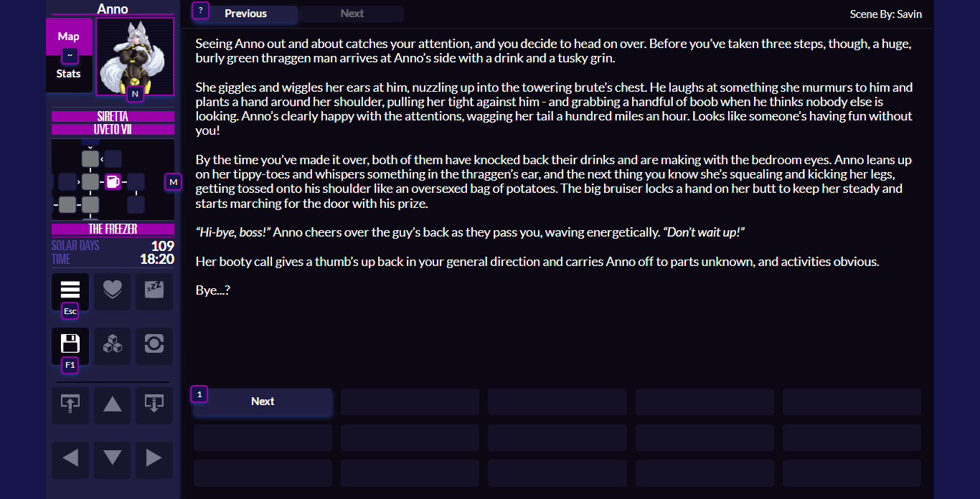980x499 pixels.
Task: Click the Next button in bottom grid
Action: click(x=263, y=401)
